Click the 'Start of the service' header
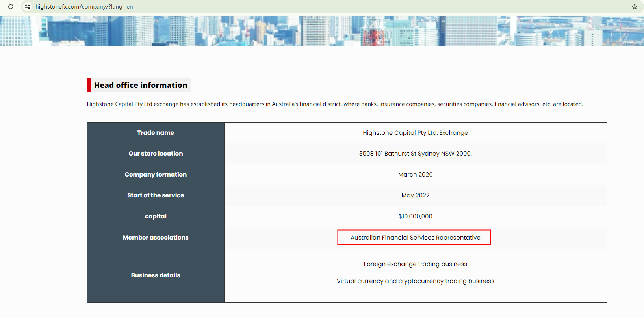 click(x=156, y=195)
